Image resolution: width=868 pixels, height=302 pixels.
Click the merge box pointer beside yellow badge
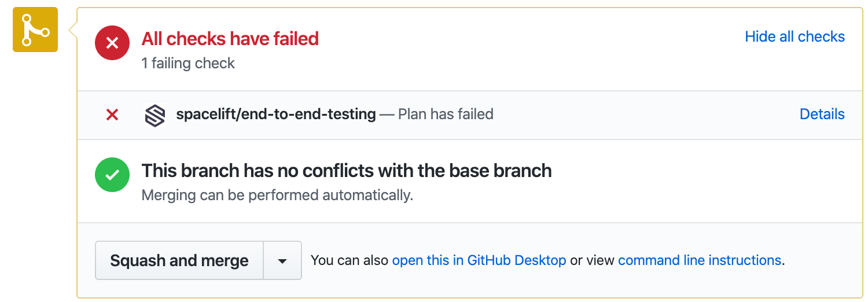point(73,30)
